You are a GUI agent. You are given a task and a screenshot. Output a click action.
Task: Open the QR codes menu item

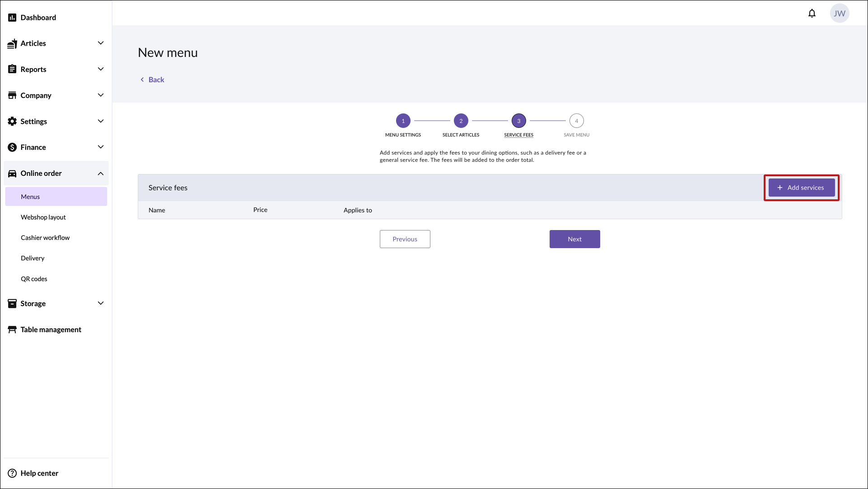(x=34, y=279)
